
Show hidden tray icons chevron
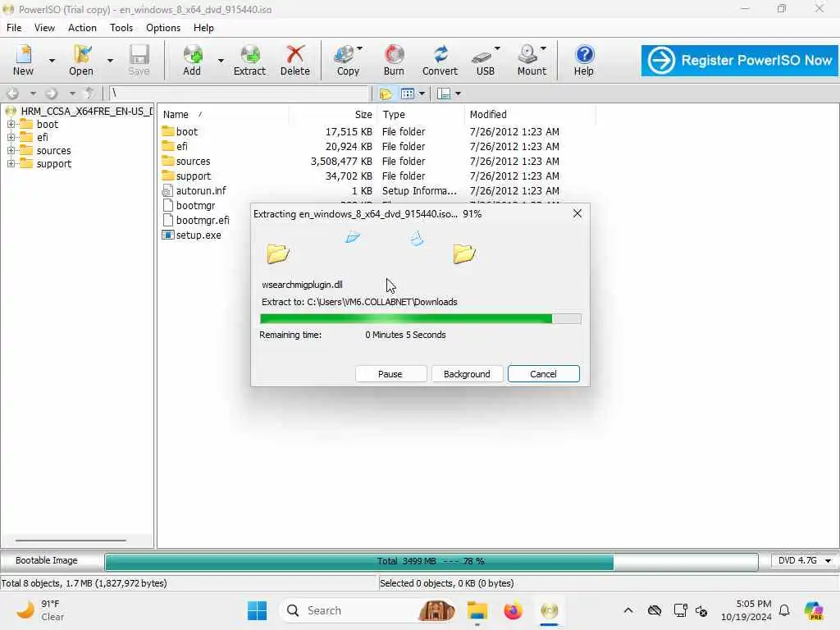pyautogui.click(x=628, y=610)
